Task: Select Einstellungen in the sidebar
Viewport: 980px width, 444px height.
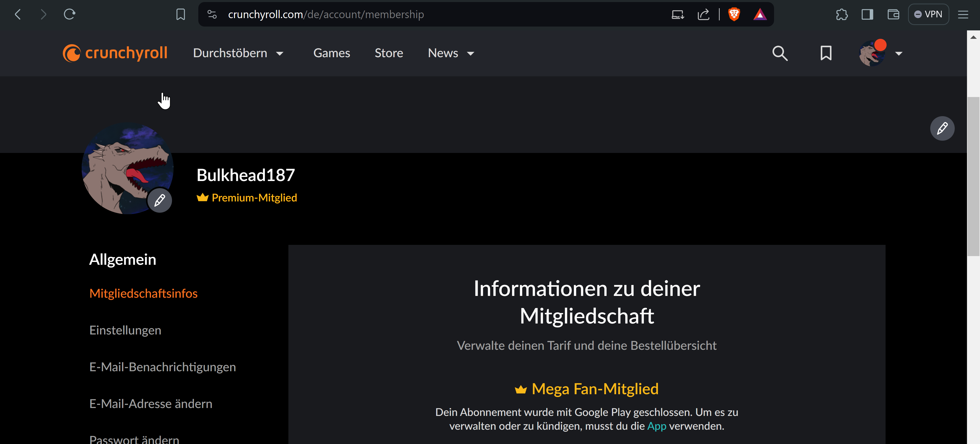Action: click(125, 330)
